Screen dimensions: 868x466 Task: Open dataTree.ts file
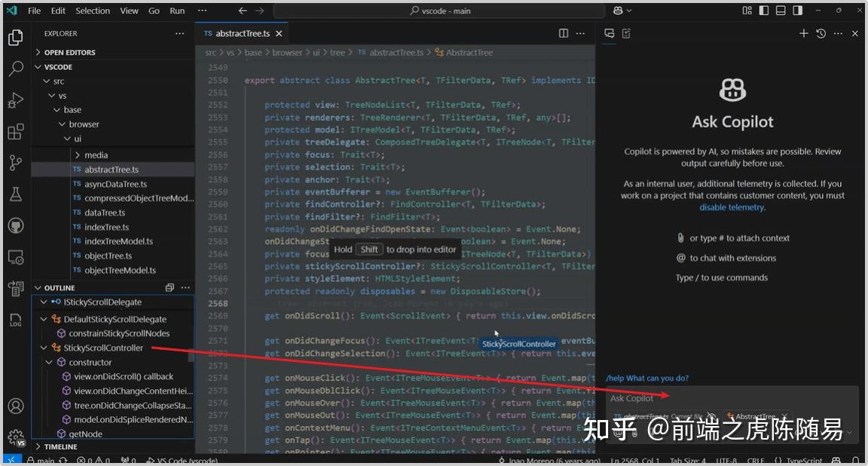point(105,212)
